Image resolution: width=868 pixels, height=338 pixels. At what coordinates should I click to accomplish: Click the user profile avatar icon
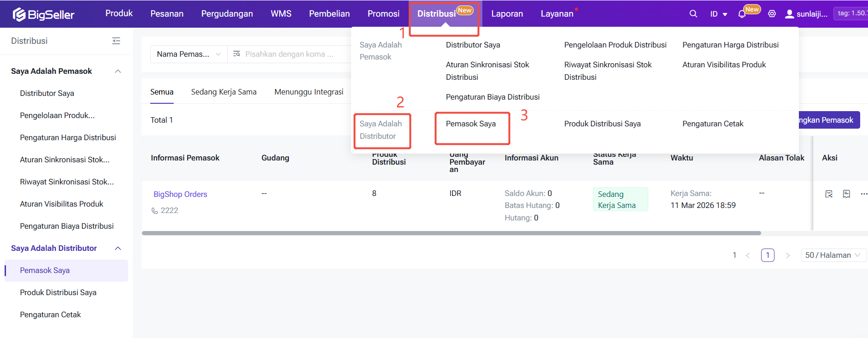(x=789, y=14)
